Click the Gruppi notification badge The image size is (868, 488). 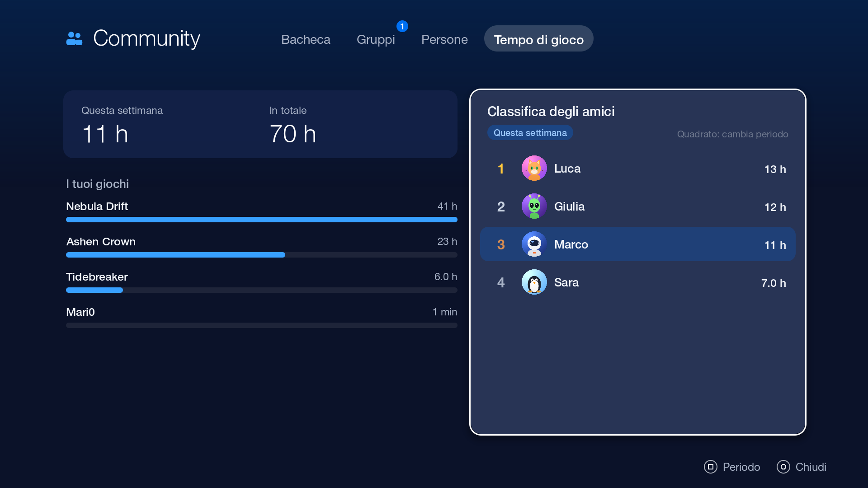[x=402, y=26]
